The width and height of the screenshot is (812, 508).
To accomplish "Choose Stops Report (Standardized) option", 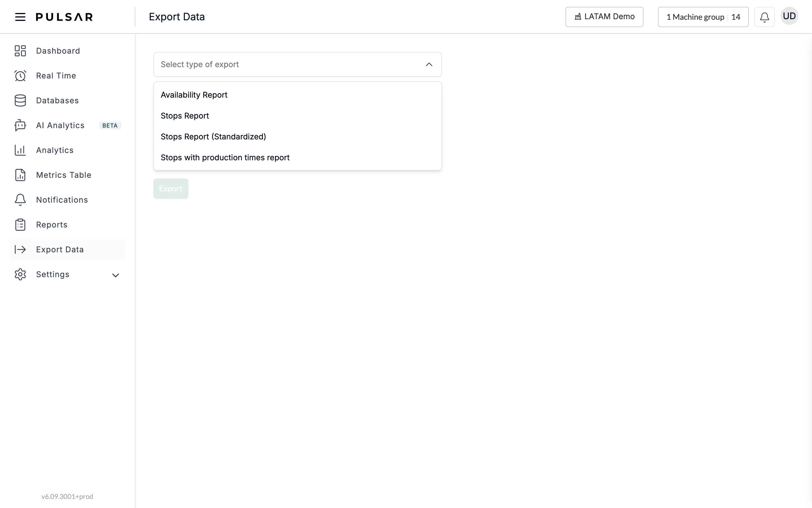I will click(x=298, y=136).
